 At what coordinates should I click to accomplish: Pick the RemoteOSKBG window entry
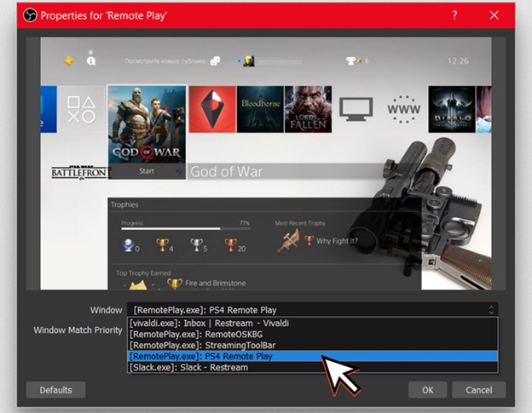pyautogui.click(x=313, y=334)
